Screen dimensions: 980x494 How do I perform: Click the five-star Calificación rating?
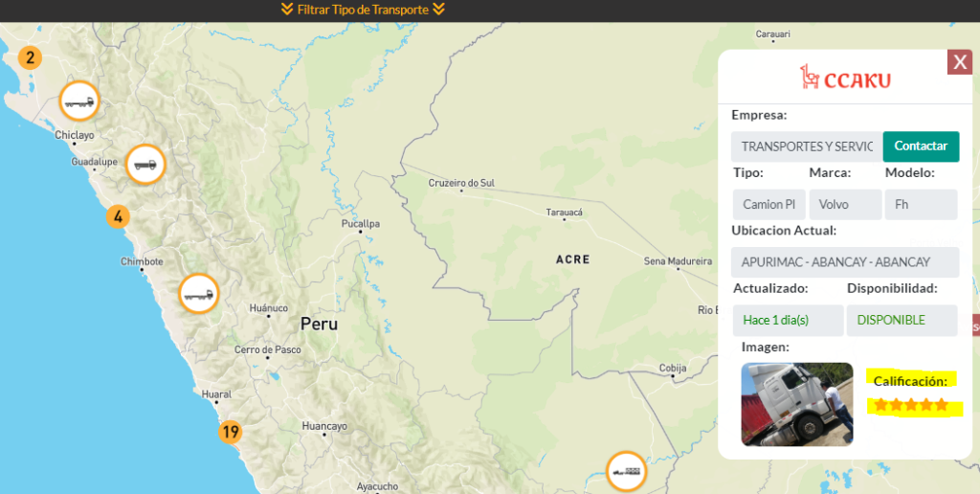(x=910, y=405)
